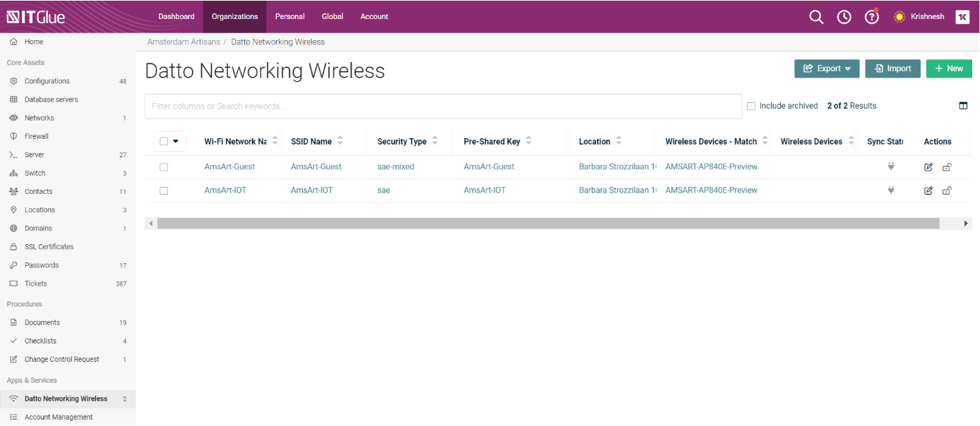The height and width of the screenshot is (426, 980).
Task: Select Datto Networking Wireless in sidebar
Action: 68,398
